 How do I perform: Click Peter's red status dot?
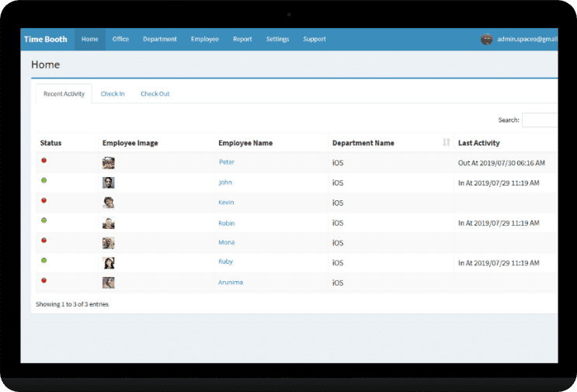[x=43, y=161]
